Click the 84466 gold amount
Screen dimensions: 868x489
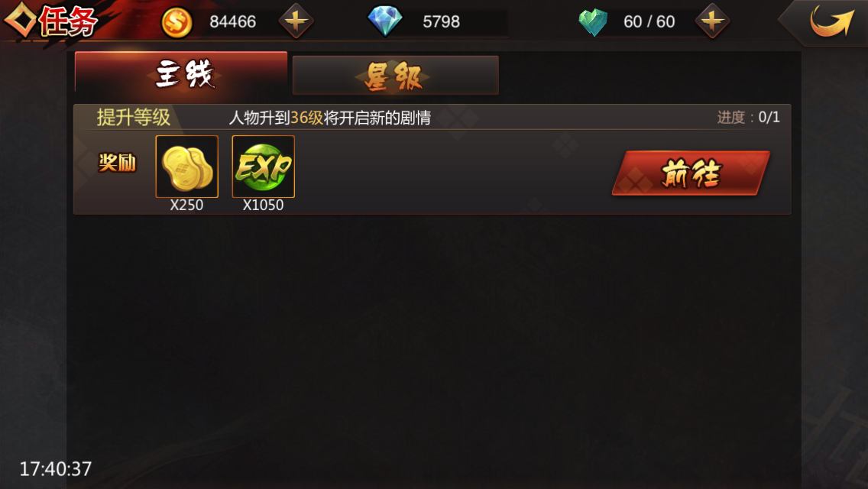[x=232, y=21]
